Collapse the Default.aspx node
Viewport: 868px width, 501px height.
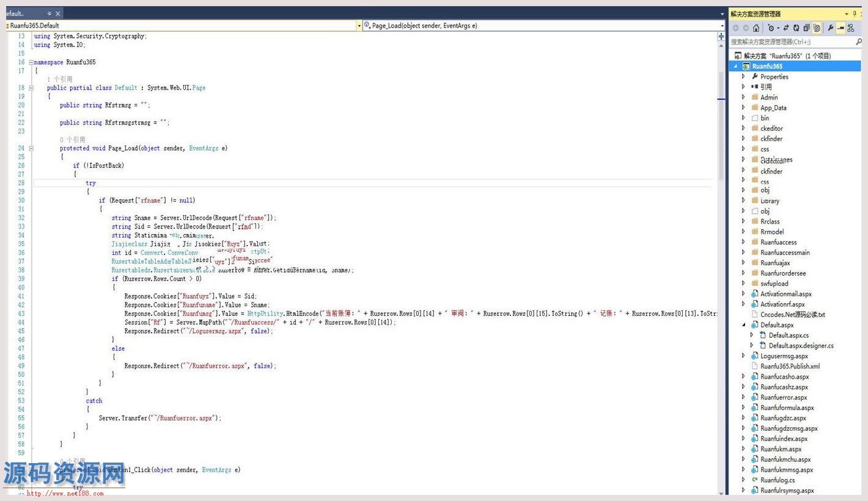click(743, 325)
